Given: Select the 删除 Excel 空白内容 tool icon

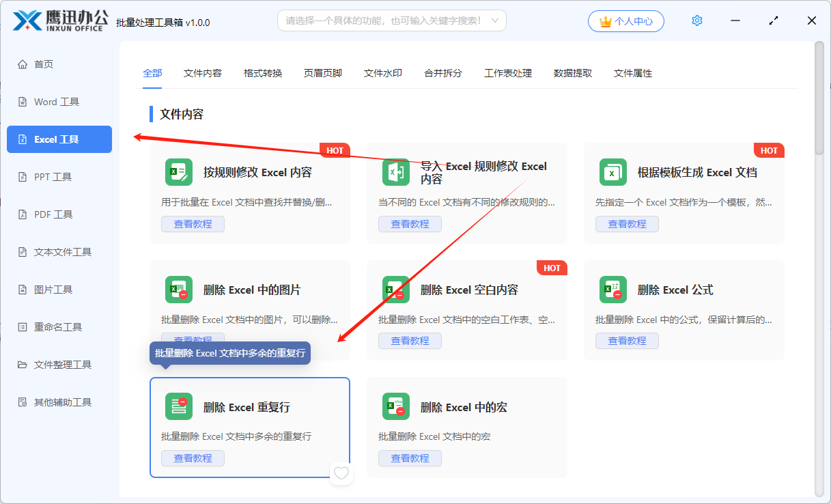Looking at the screenshot, I should click(396, 290).
